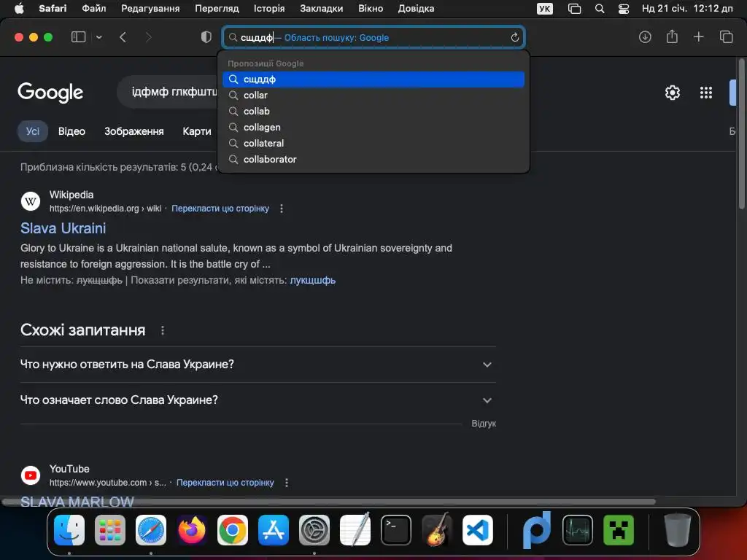Image resolution: width=747 pixels, height=560 pixels.
Task: Open the sidebar options dropdown chevron
Action: coord(98,37)
